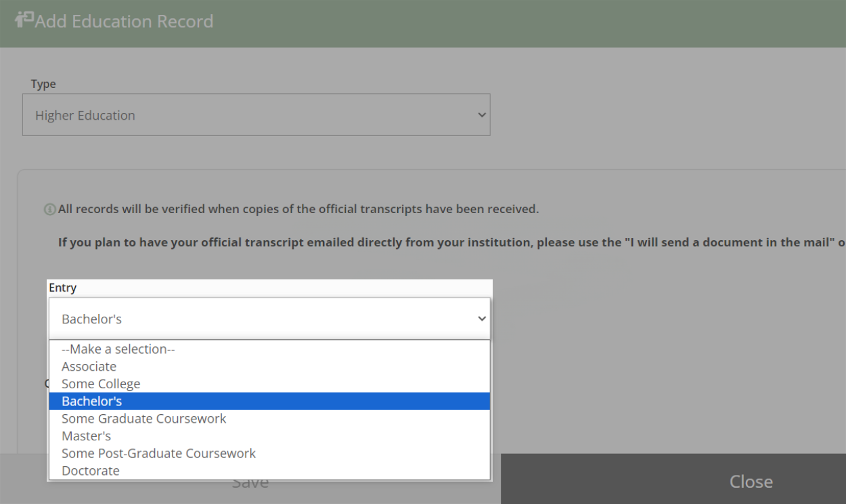This screenshot has height=504, width=846.
Task: Select "Some Post-Graduate Coursework" option
Action: pyautogui.click(x=158, y=453)
